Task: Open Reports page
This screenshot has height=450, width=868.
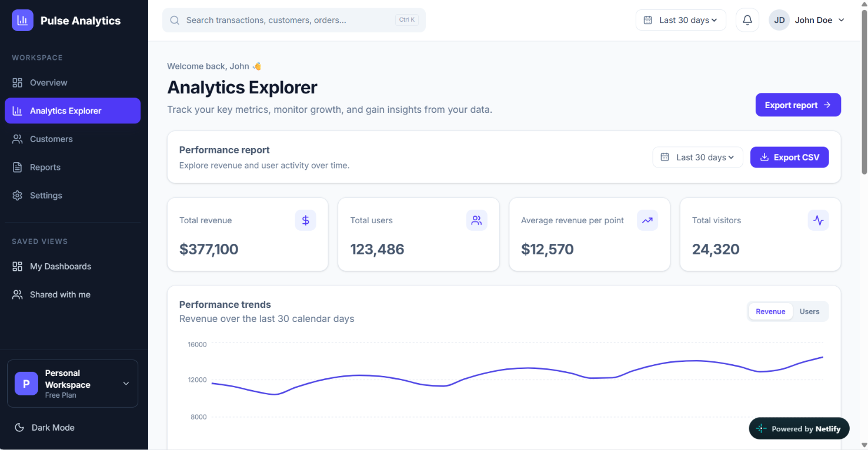Action: 73,167
